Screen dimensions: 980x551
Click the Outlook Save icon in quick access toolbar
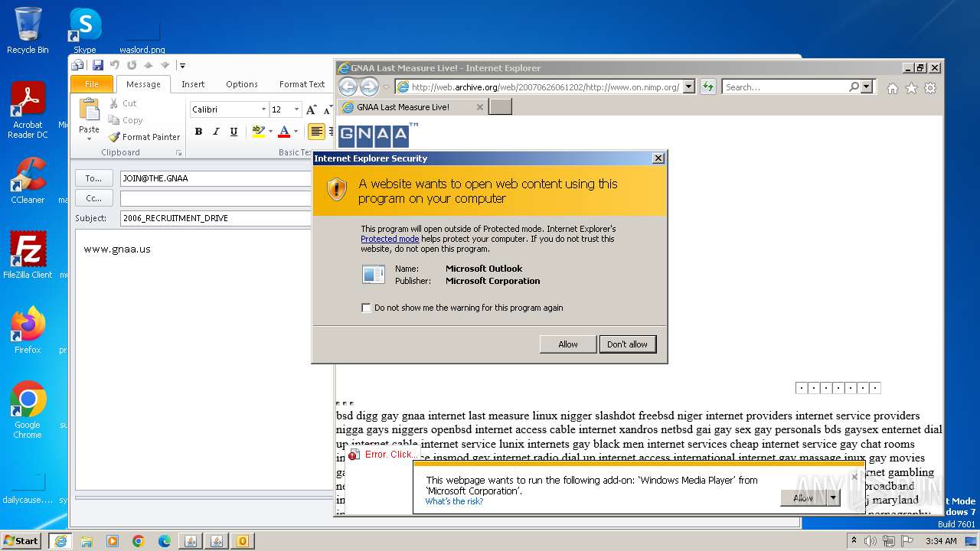[x=97, y=65]
